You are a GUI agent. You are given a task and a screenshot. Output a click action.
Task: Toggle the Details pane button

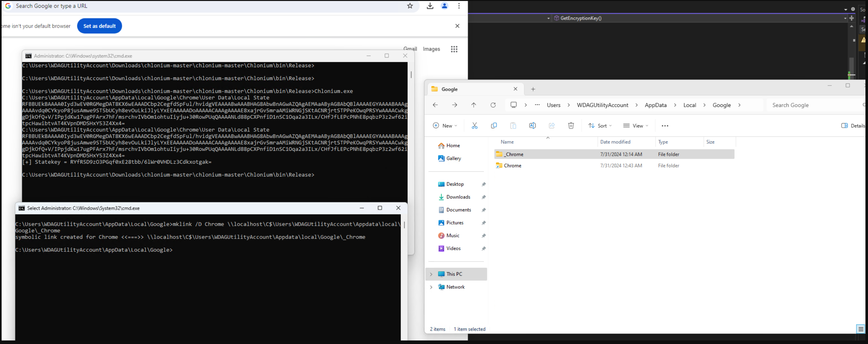(x=853, y=126)
